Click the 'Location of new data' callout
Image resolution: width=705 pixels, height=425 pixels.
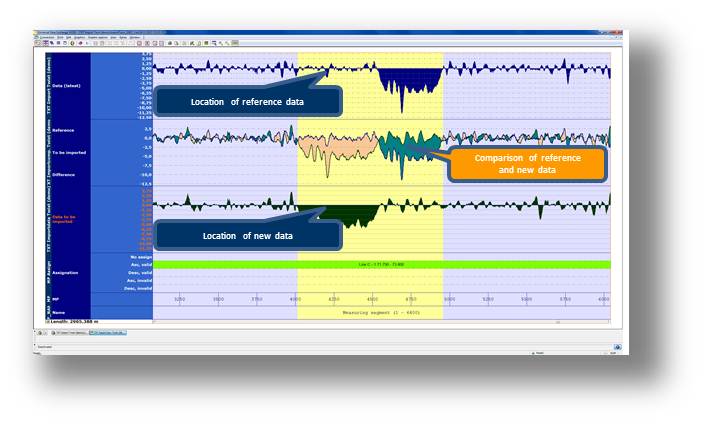click(x=250, y=234)
